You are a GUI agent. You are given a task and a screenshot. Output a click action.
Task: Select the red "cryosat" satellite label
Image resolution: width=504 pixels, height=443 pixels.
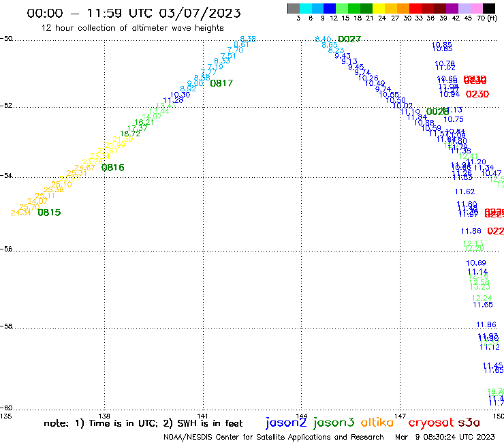pyautogui.click(x=431, y=423)
